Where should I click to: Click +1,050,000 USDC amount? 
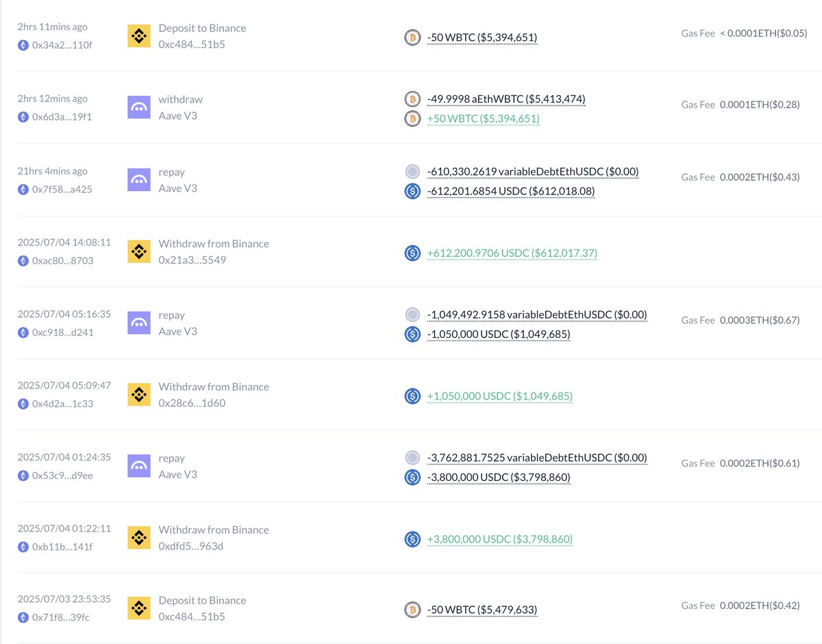click(x=500, y=396)
